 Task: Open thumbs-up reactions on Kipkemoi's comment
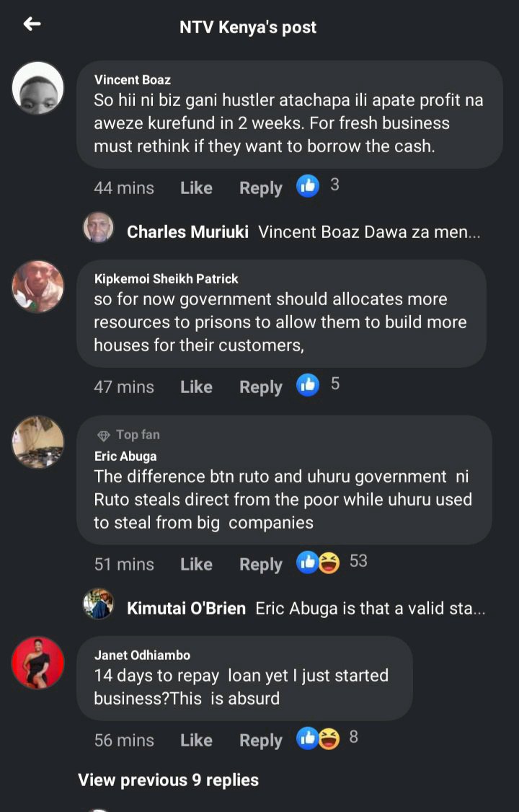(307, 385)
